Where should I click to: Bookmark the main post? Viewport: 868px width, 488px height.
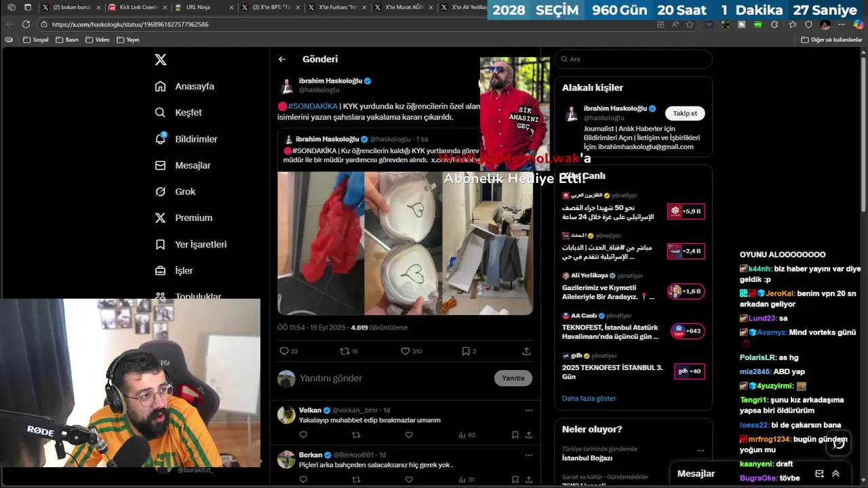pyautogui.click(x=466, y=351)
